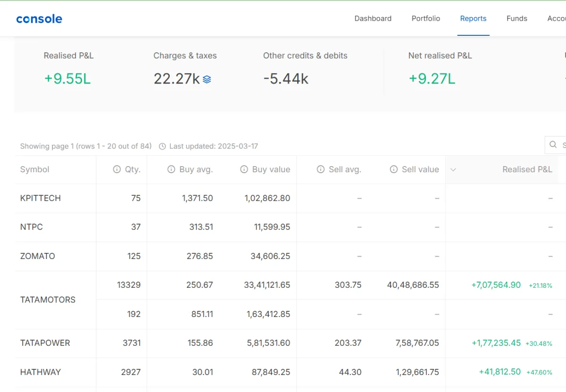
Task: Focus the table search field
Action: [x=556, y=145]
